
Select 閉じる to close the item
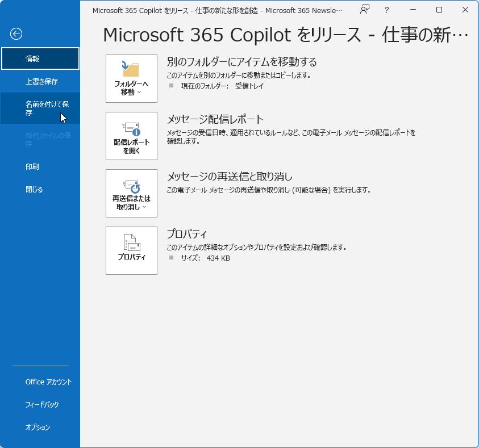coord(40,190)
